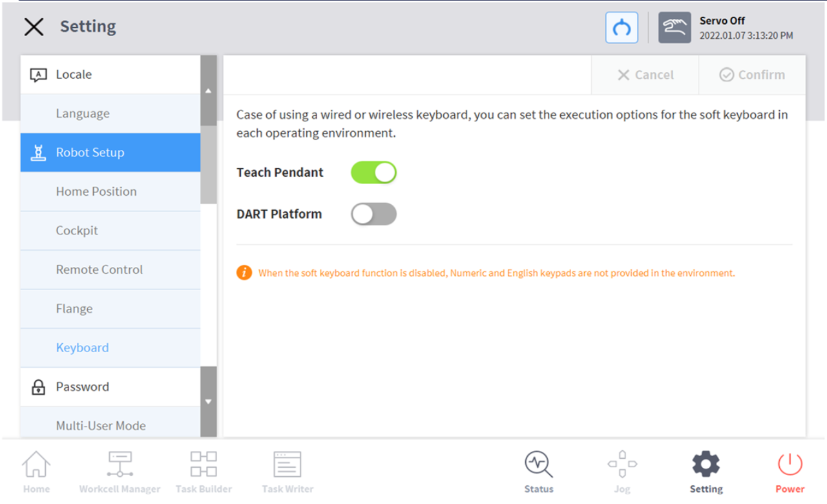Disable the Teach Pendant soft keyboard toggle
The image size is (827, 504).
[373, 173]
